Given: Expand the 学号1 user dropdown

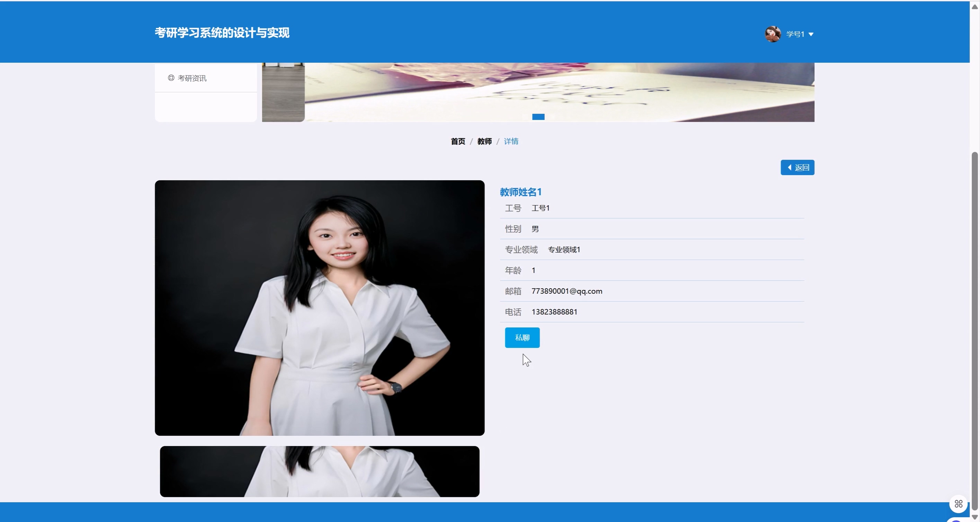Looking at the screenshot, I should pos(795,34).
